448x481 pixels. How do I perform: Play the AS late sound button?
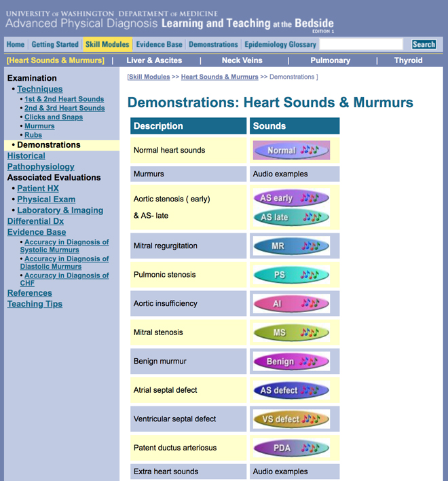tap(291, 217)
